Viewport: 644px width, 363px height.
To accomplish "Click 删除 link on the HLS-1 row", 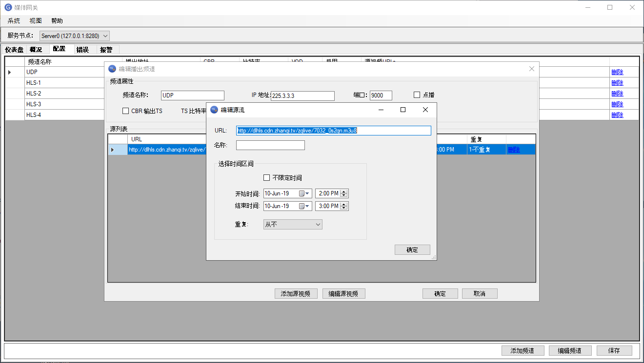I will tap(618, 82).
